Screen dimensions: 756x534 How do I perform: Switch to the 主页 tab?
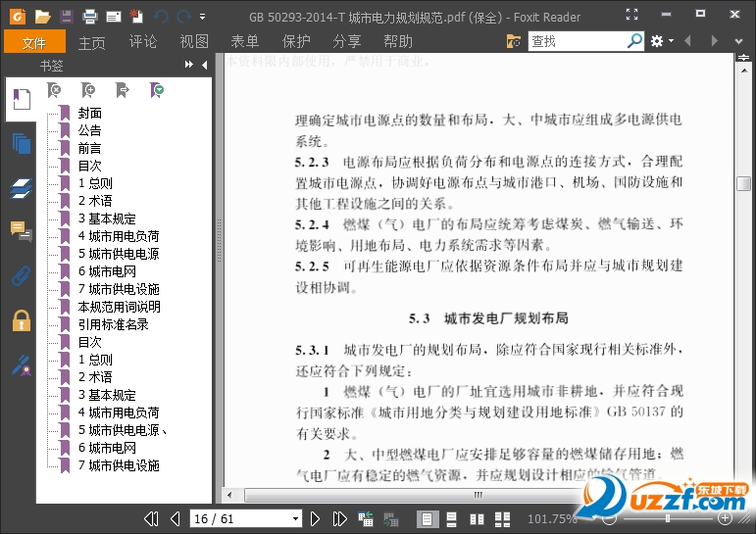click(91, 42)
